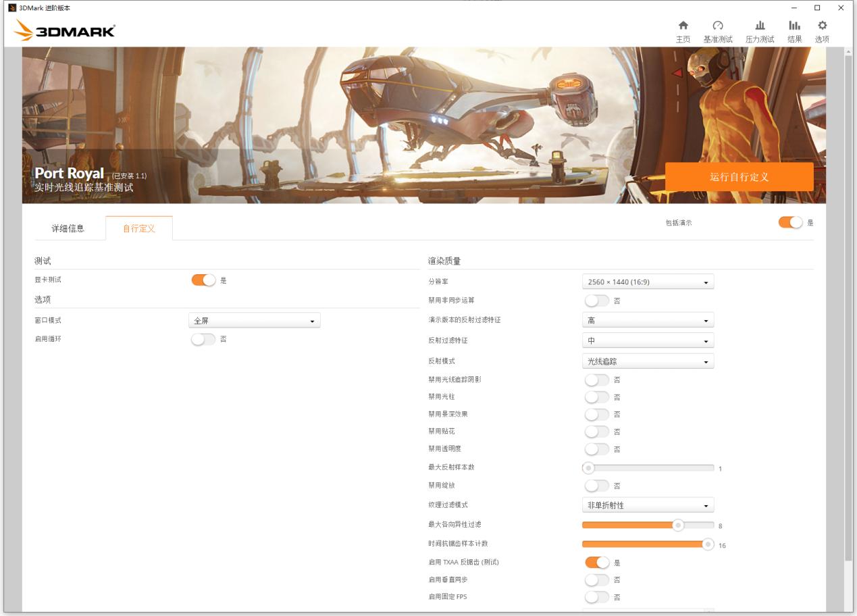Screen dimensions: 857x616
Task: Click the 3DMark logo in header
Action: click(x=65, y=31)
